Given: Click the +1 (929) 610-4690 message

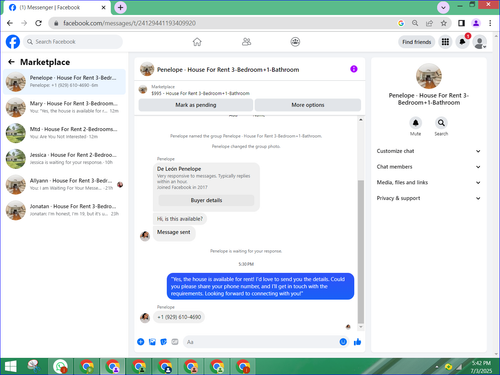Looking at the screenshot, I should 179,317.
